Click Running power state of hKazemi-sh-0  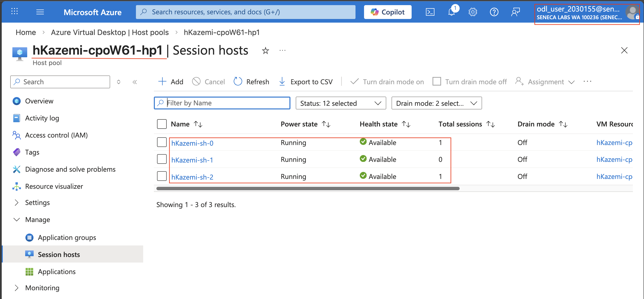(x=293, y=143)
